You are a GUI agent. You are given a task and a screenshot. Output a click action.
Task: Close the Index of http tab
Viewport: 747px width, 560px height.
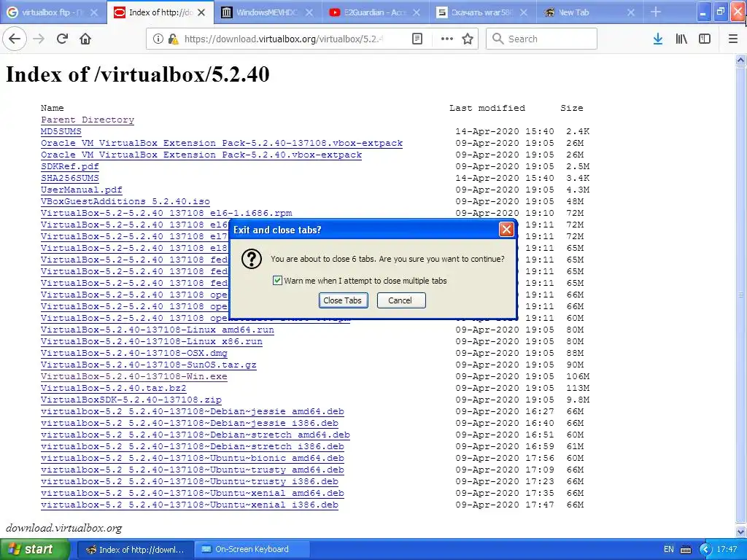coord(201,13)
